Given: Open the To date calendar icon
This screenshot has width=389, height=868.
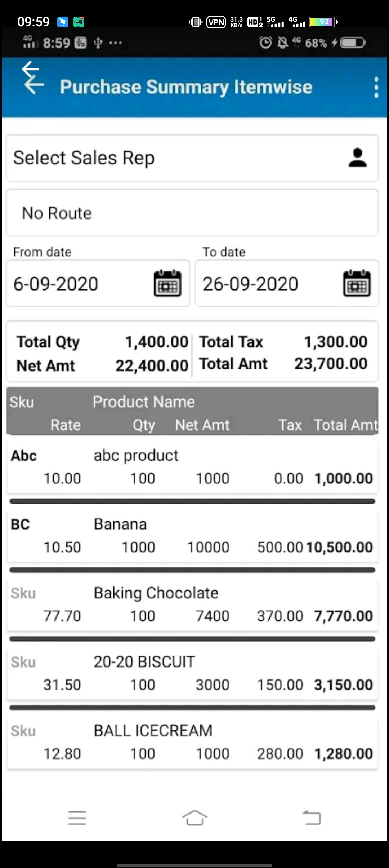Looking at the screenshot, I should point(357,284).
